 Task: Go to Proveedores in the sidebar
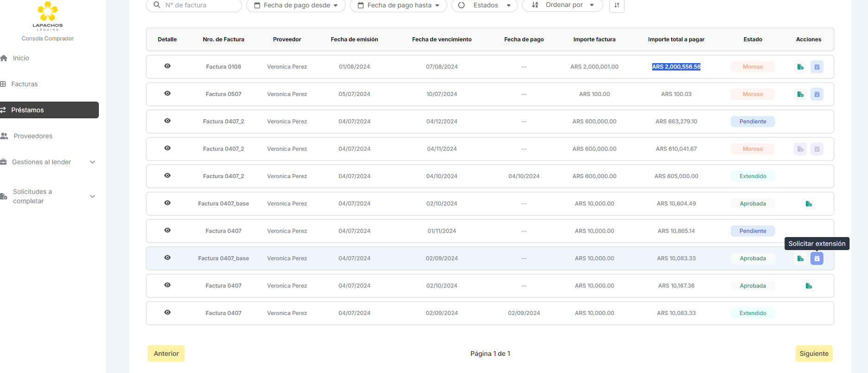32,136
